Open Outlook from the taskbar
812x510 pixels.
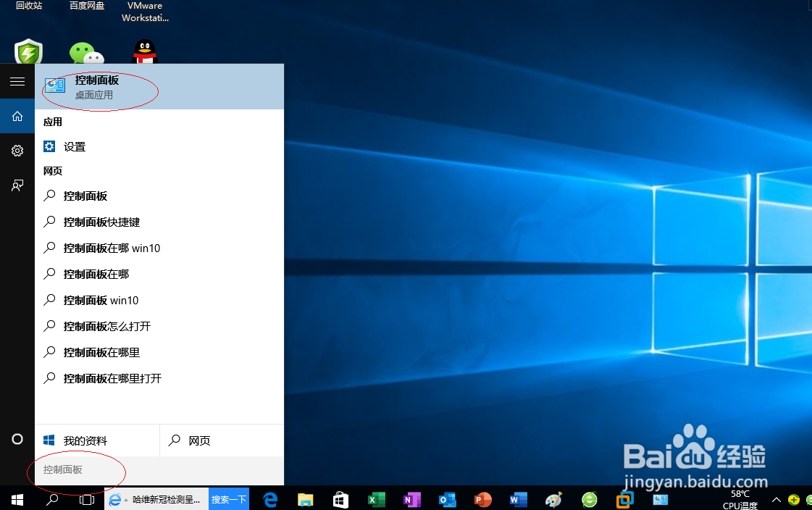click(447, 500)
